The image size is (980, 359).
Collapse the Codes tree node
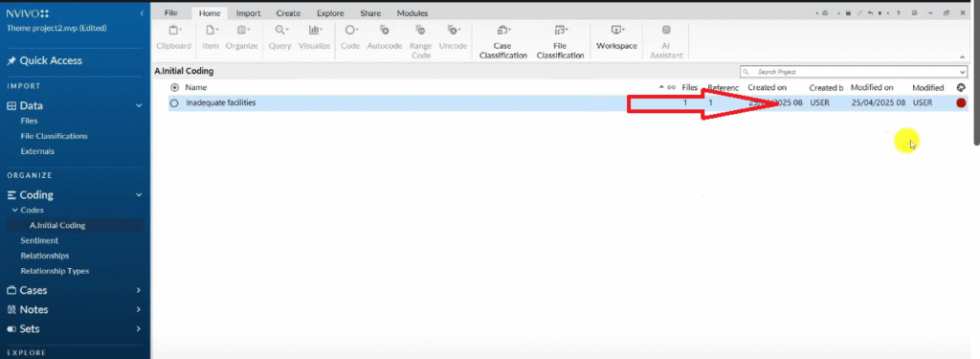(x=15, y=211)
